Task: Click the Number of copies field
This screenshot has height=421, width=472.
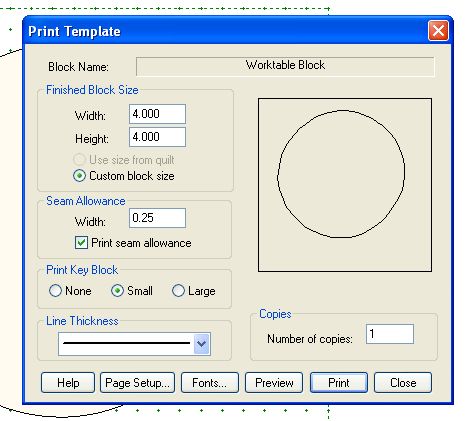Action: tap(390, 334)
